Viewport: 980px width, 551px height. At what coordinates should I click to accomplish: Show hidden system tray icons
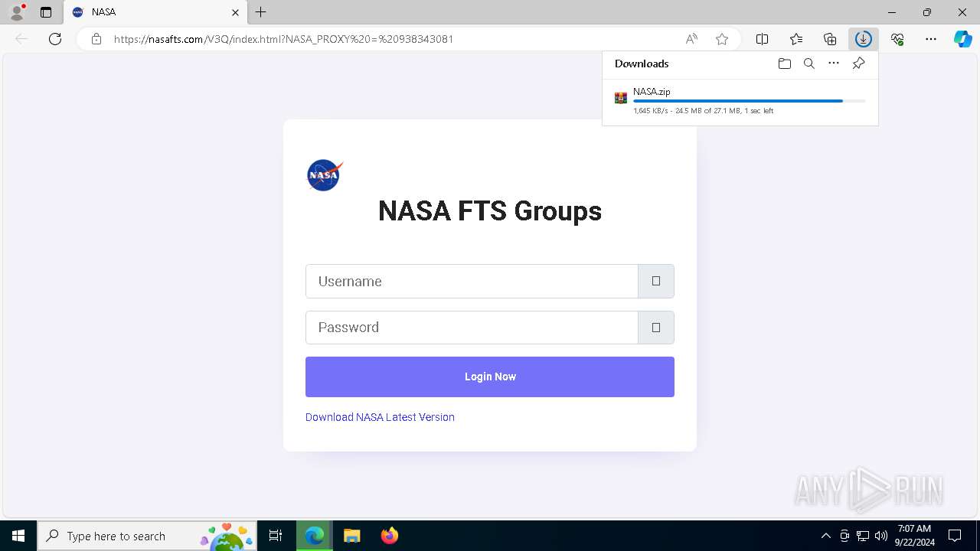[825, 536]
